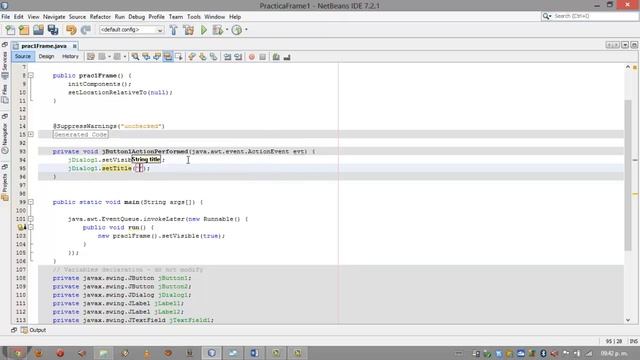Click the volume icon in system tray
Image resolution: width=640 pixels, height=360 pixels.
554,353
